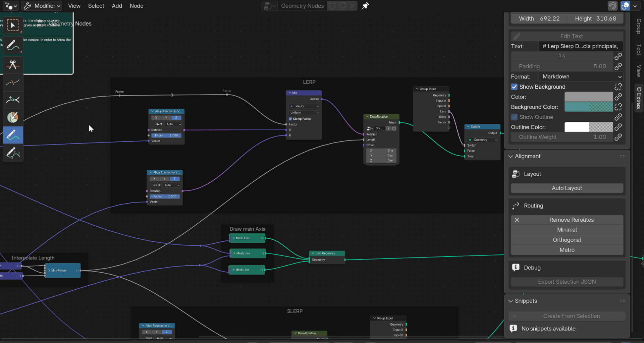
Task: Collapse the DrawRotation node
Action: click(367, 117)
